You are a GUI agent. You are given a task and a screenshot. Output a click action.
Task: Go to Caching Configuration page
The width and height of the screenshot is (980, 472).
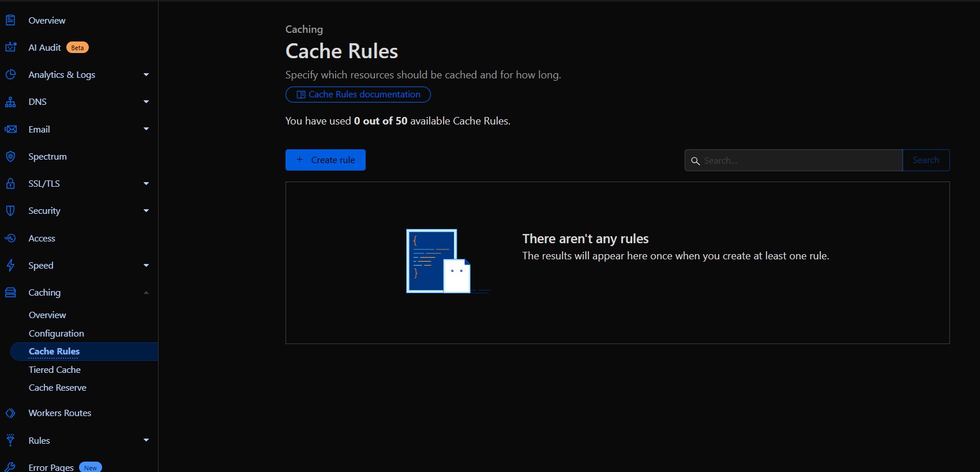(57, 333)
